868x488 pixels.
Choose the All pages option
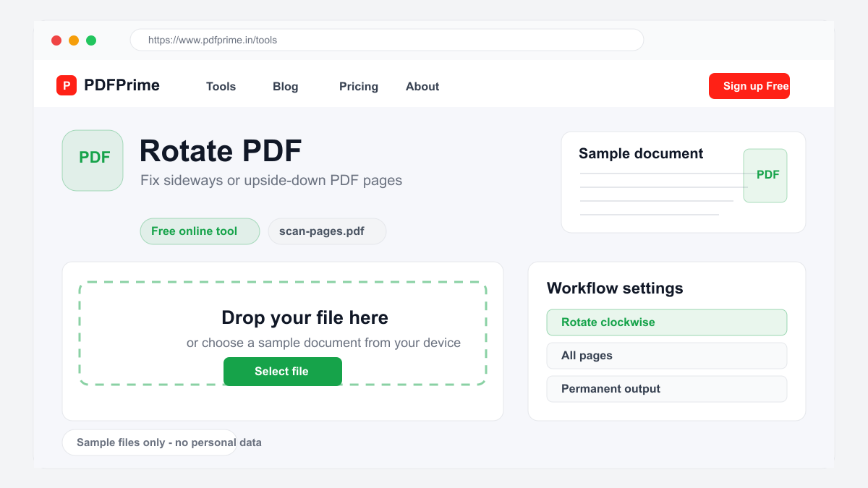[667, 356]
